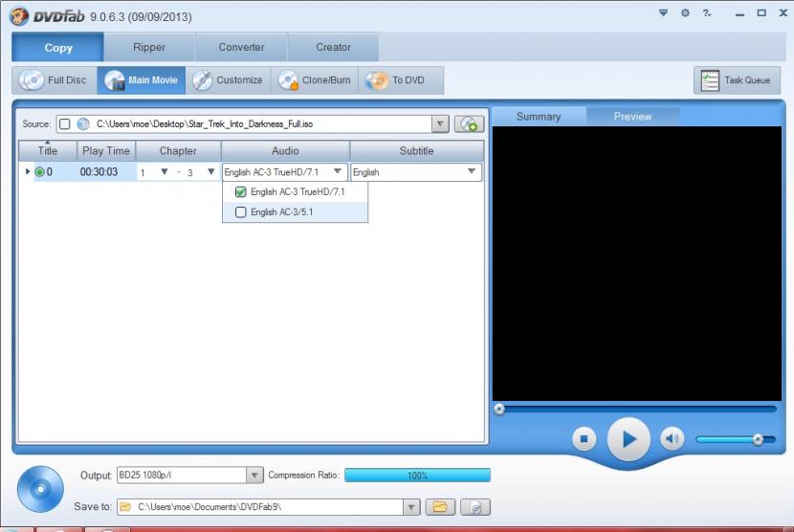Select the Full Disc mode
Image resolution: width=794 pixels, height=532 pixels.
[55, 80]
